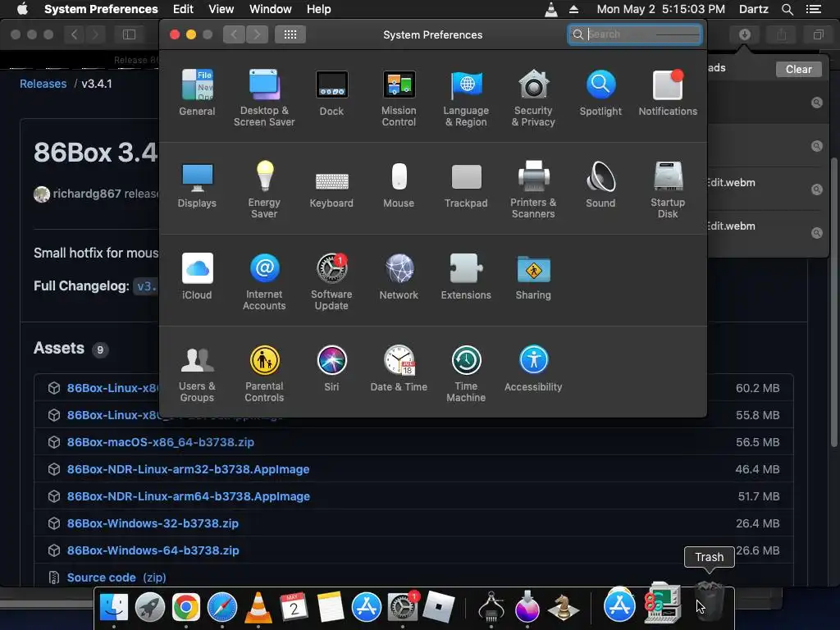Open the Dock preferences pane

point(331,93)
